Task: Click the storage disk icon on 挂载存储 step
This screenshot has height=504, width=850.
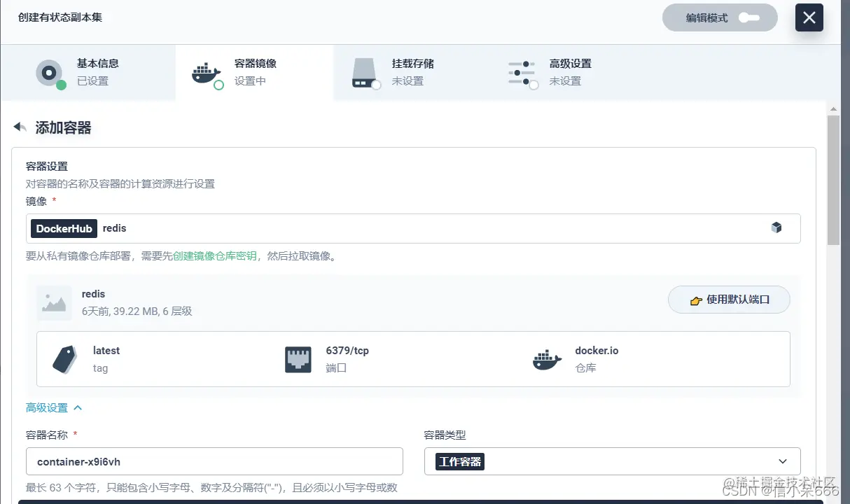Action: click(365, 71)
